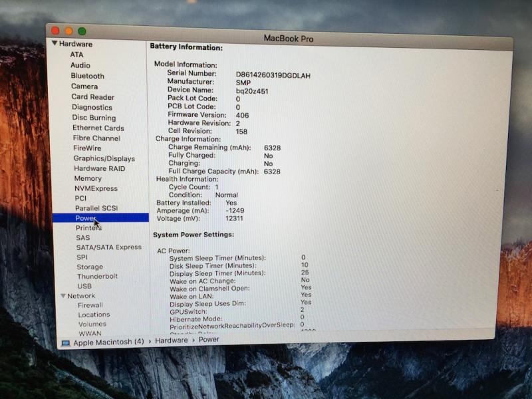The image size is (532, 399).
Task: Select SATA/SATA Express in the sidebar
Action: [108, 247]
